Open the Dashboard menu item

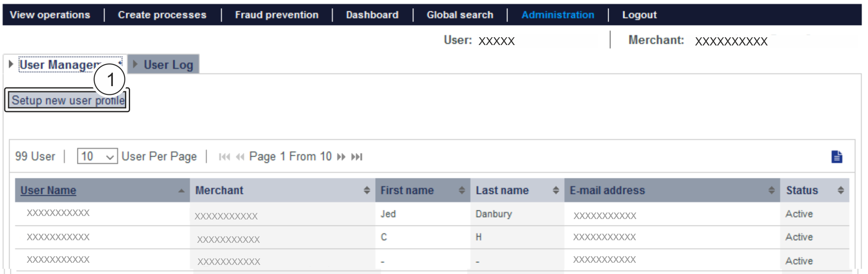pos(372,15)
